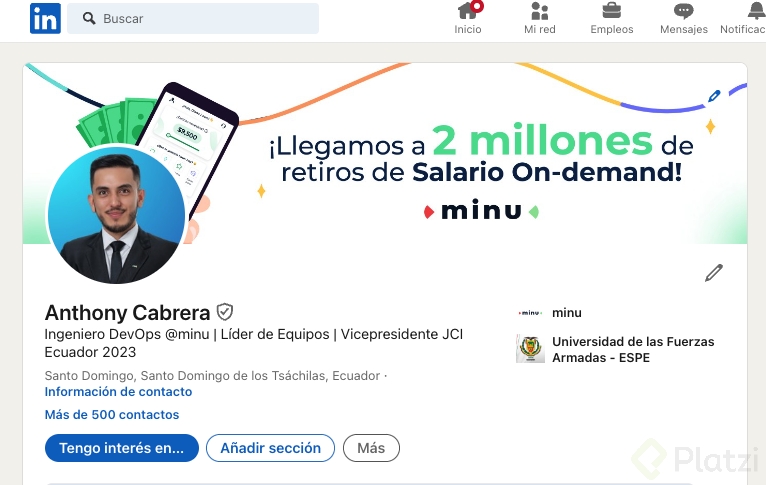Click the profile intro edit pencil
The width and height of the screenshot is (766, 485).
tap(714, 273)
